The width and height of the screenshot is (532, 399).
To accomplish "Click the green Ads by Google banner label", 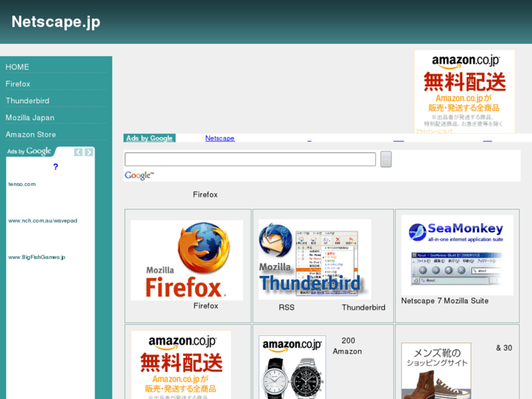I will pyautogui.click(x=149, y=138).
